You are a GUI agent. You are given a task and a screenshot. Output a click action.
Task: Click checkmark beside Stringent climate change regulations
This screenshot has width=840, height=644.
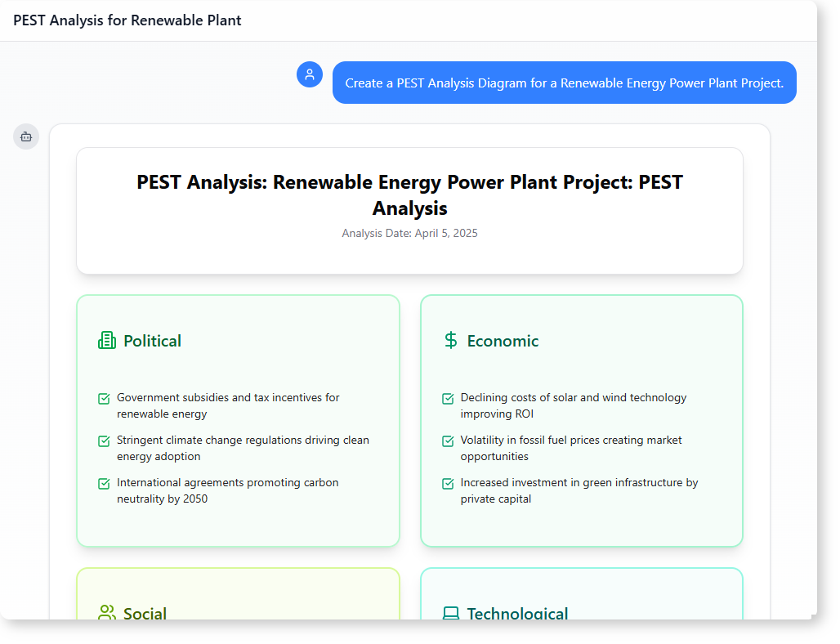104,441
